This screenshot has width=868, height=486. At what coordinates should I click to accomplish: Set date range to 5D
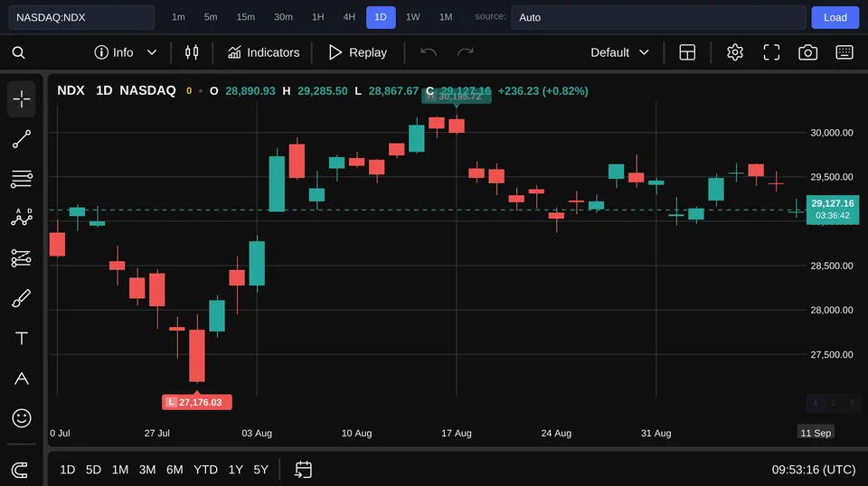tap(93, 470)
